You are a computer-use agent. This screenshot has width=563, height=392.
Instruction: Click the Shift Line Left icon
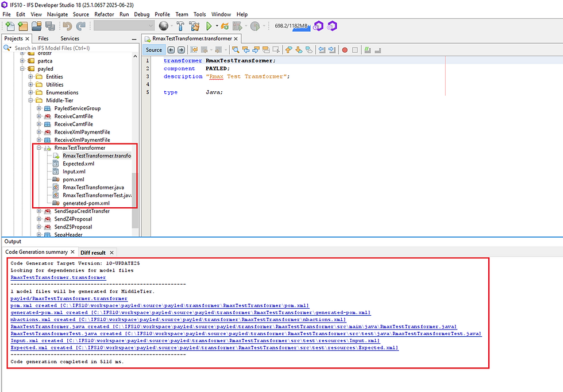[322, 50]
